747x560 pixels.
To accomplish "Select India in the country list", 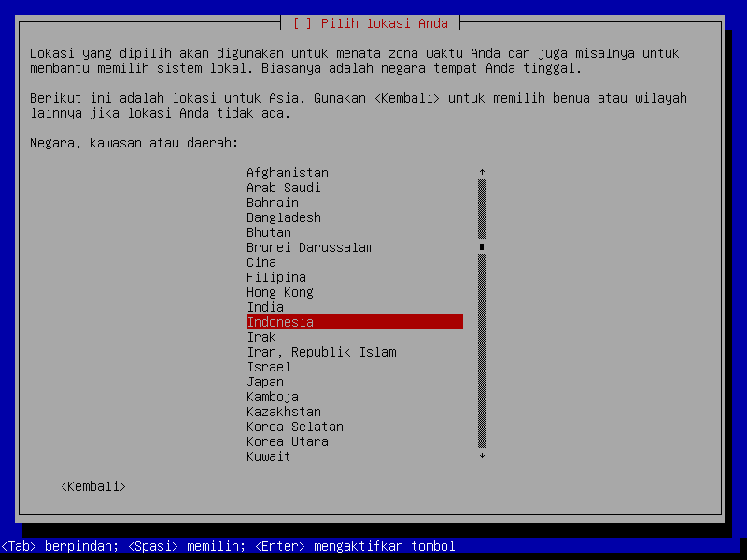I will [x=265, y=307].
